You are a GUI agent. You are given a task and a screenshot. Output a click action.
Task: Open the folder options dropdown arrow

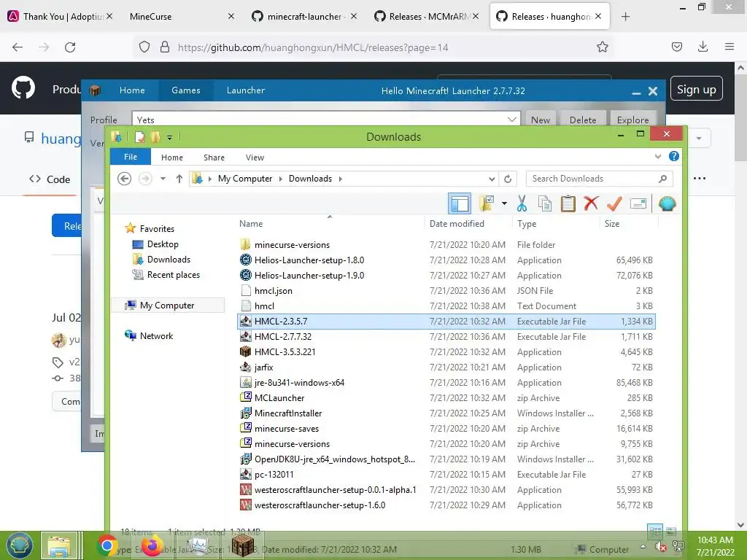(x=504, y=203)
